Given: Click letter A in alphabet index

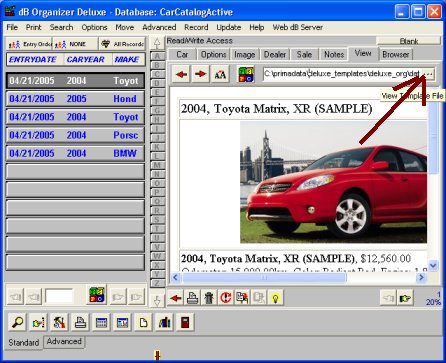Looking at the screenshot, I should coord(157,56).
